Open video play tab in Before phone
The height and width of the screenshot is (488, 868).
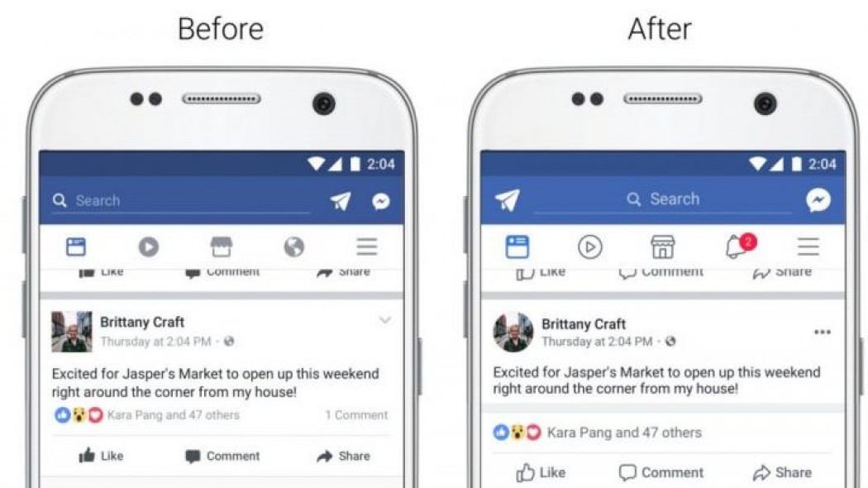coord(148,246)
